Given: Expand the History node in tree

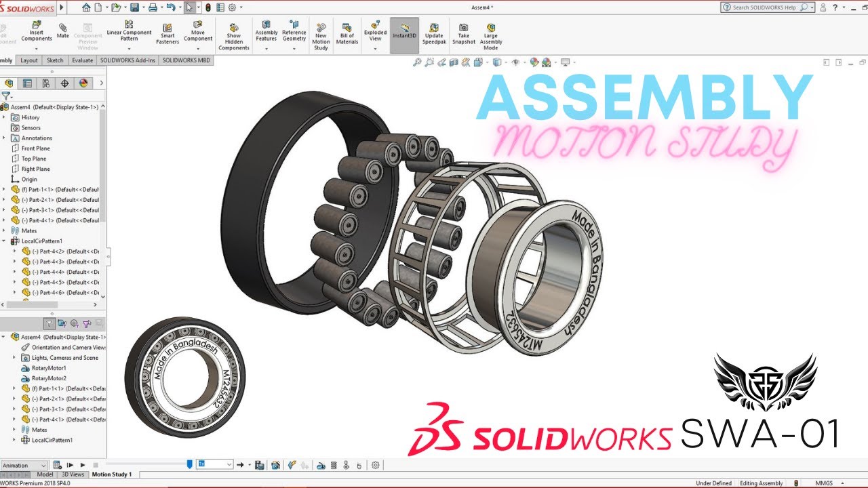Looking at the screenshot, I should [x=4, y=117].
